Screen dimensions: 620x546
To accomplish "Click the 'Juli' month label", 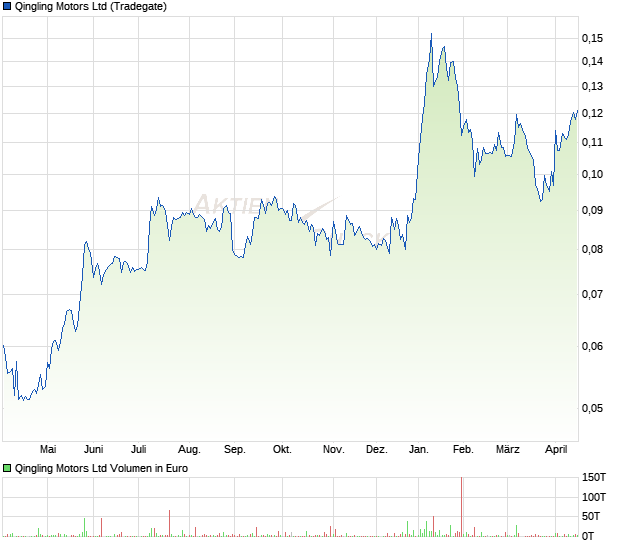I will pyautogui.click(x=139, y=450).
